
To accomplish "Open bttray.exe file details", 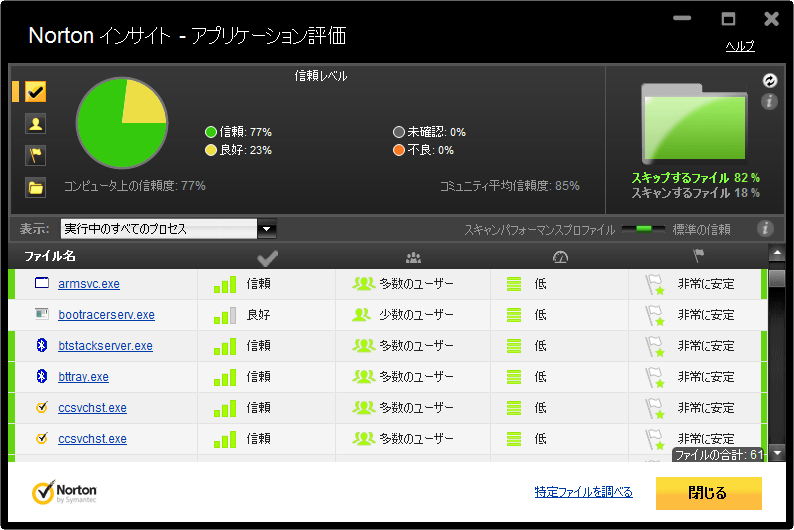I will coord(83,377).
